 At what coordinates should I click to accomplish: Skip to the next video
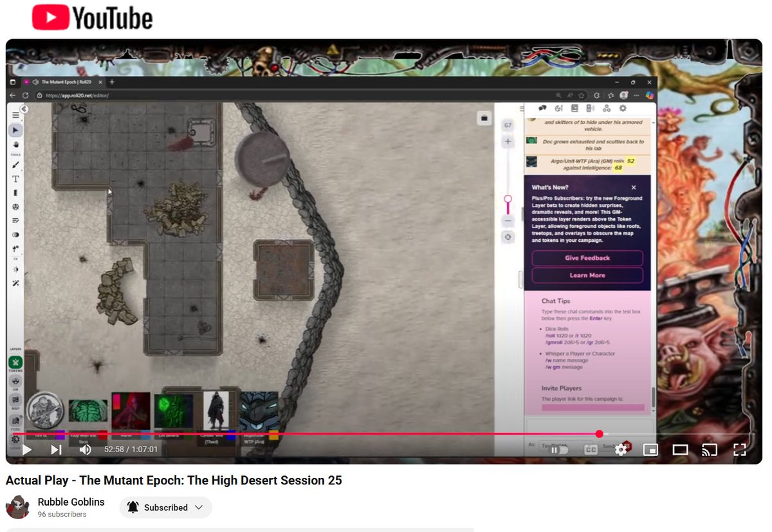pyautogui.click(x=56, y=450)
